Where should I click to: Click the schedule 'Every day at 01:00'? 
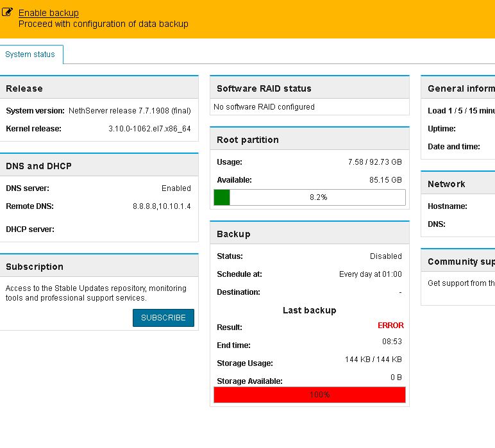[x=371, y=274]
